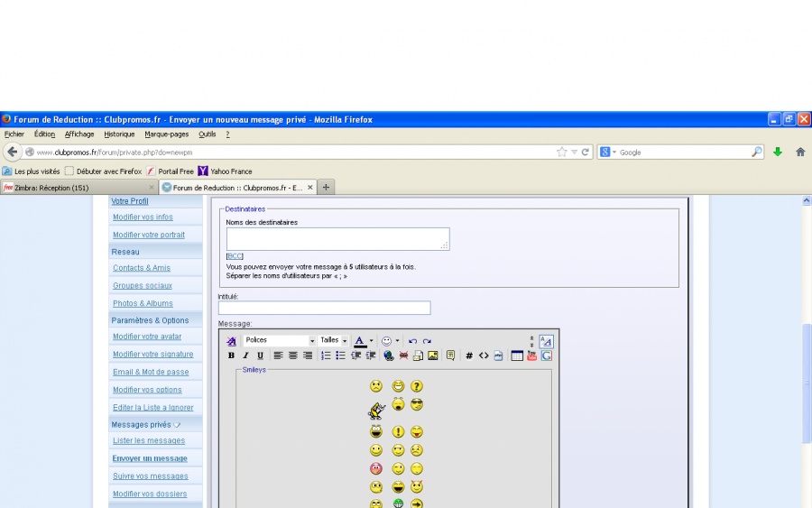Switch to the Zimbra Réception tab
This screenshot has width=812, height=508.
point(77,188)
